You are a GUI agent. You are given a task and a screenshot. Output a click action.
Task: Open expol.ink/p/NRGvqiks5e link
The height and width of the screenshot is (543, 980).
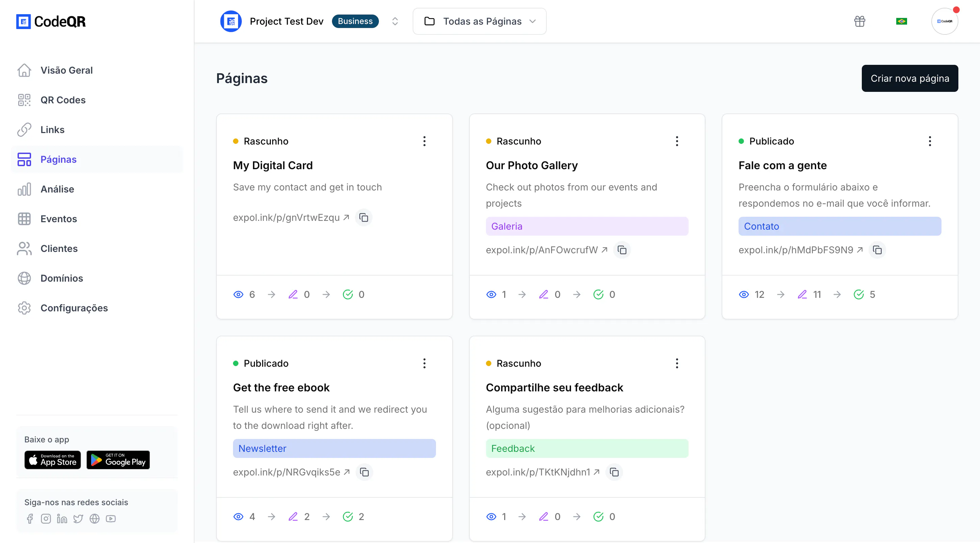(x=291, y=472)
